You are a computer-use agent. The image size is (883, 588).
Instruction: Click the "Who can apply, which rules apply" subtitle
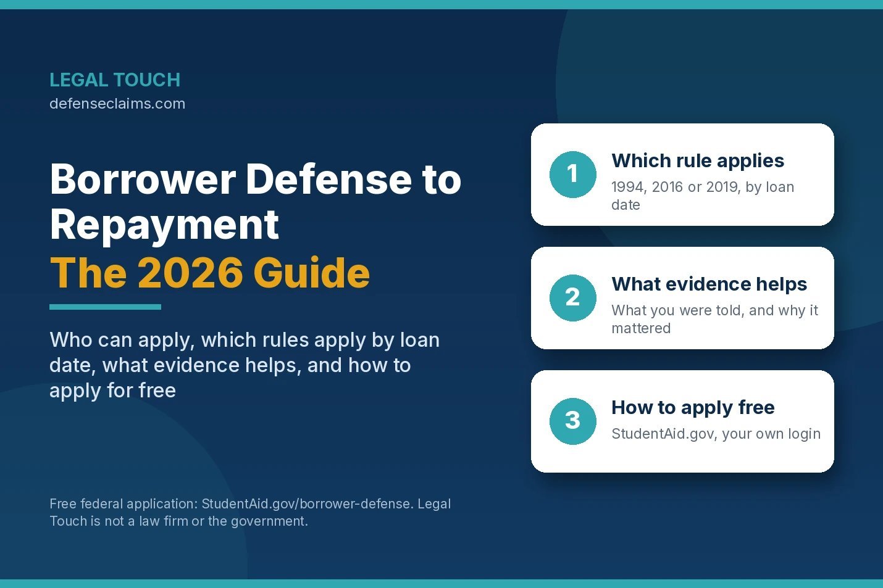245,365
